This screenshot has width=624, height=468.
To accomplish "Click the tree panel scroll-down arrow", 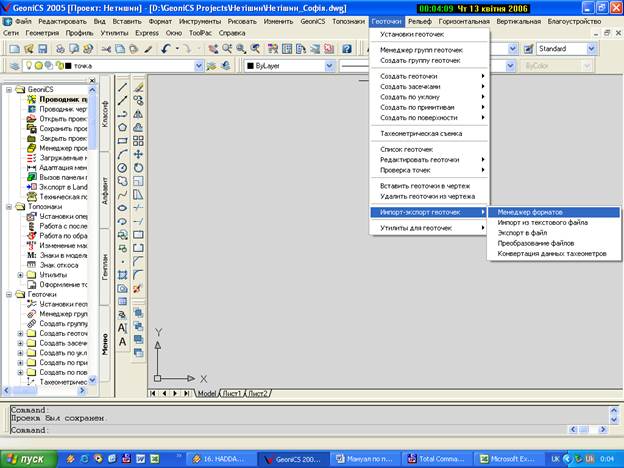I will coord(92,380).
